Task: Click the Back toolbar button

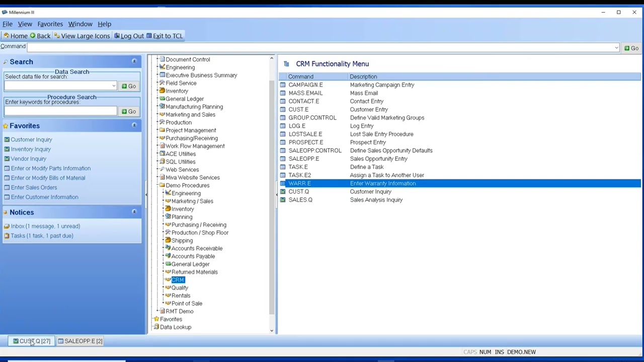Action: tap(40, 36)
